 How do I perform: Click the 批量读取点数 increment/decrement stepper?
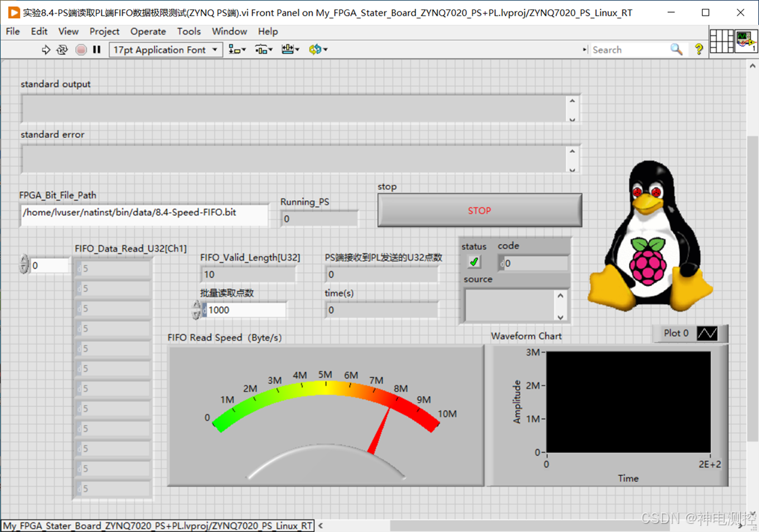pyautogui.click(x=196, y=310)
